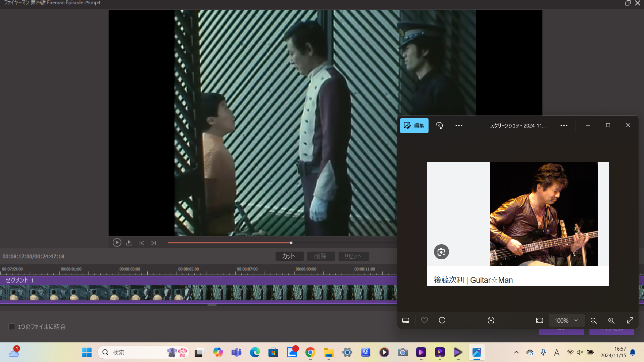Image resolution: width=644 pixels, height=362 pixels.
Task: Restore down the video editor window
Action: (628, 3)
